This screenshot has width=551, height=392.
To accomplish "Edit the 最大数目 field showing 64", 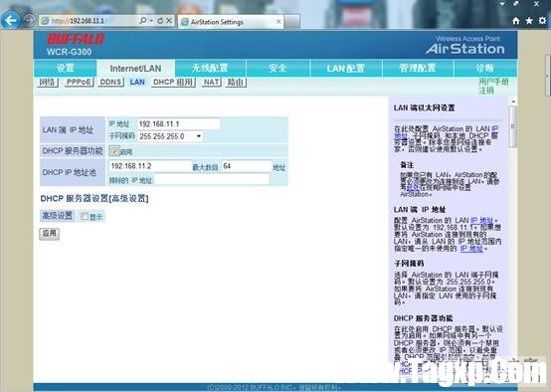I will click(x=247, y=166).
